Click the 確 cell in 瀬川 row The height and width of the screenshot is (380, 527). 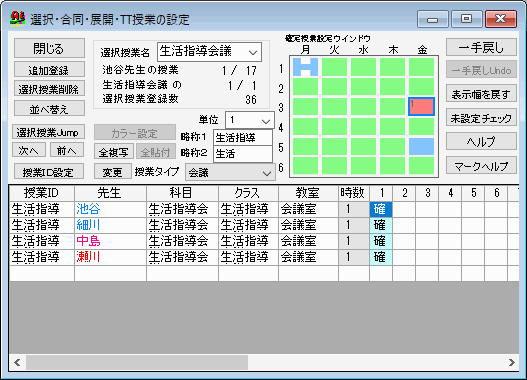(x=380, y=257)
